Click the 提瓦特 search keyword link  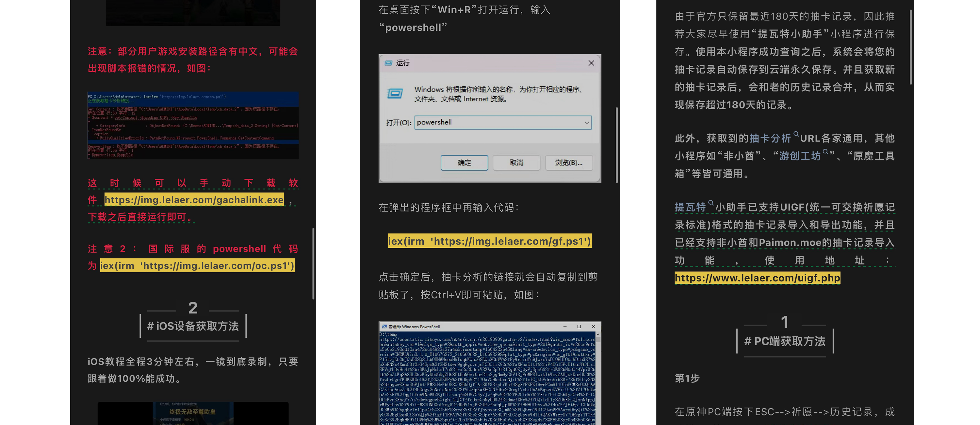690,207
